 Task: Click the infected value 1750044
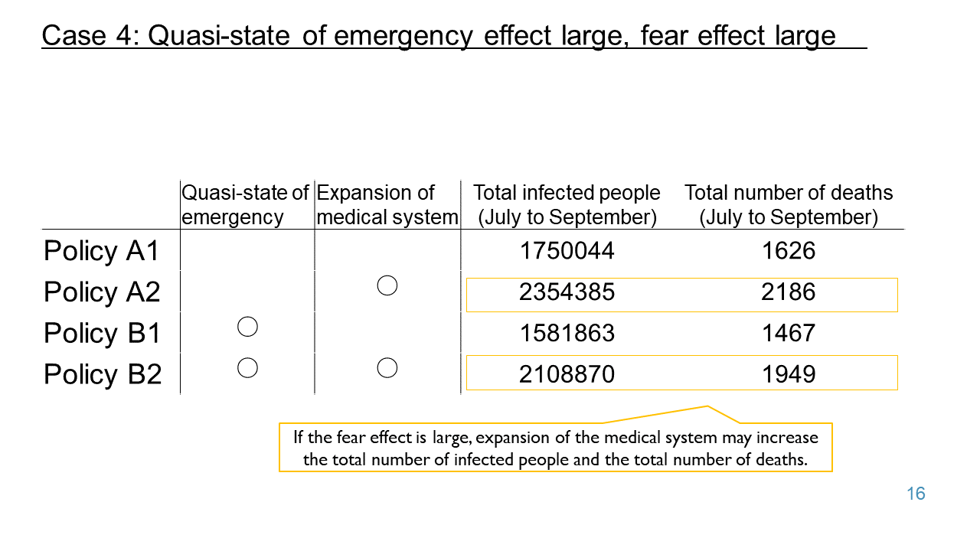click(567, 251)
